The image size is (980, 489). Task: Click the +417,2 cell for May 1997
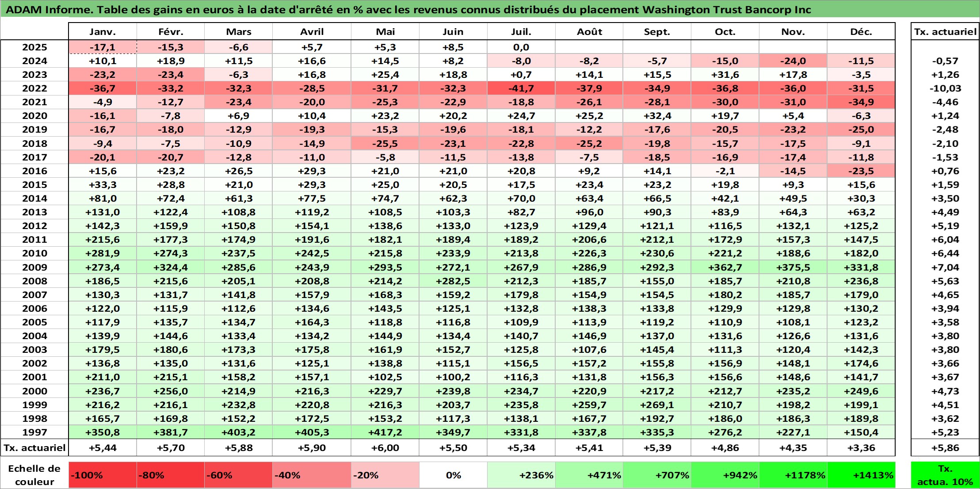pos(385,432)
